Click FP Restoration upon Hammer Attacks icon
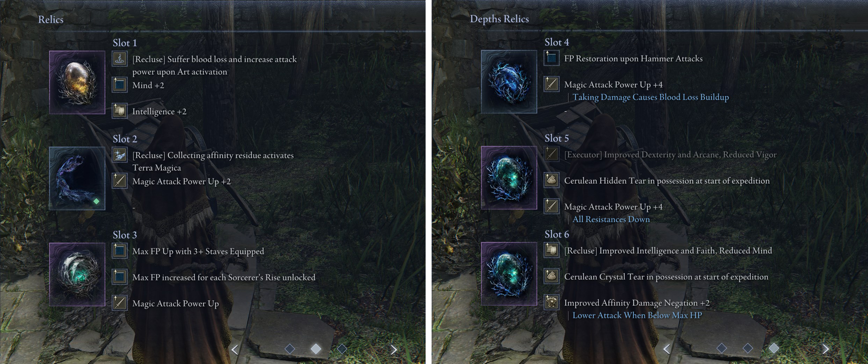 [552, 58]
